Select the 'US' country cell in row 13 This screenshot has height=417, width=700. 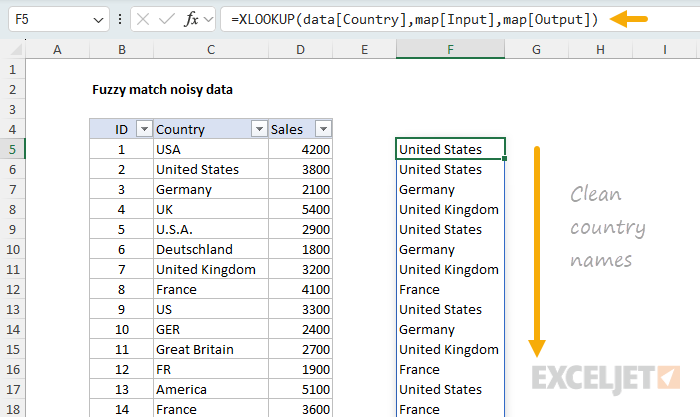[211, 309]
